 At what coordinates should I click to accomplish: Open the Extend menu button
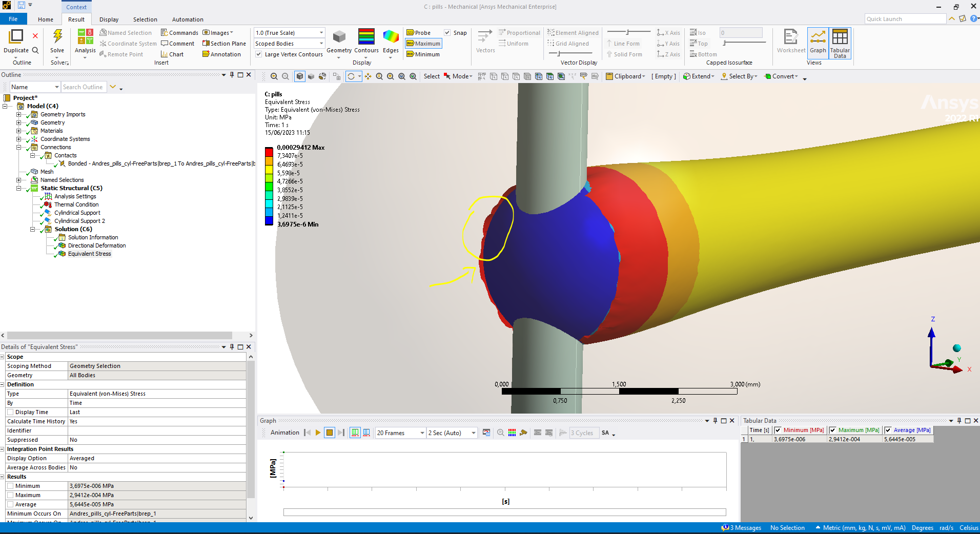699,76
